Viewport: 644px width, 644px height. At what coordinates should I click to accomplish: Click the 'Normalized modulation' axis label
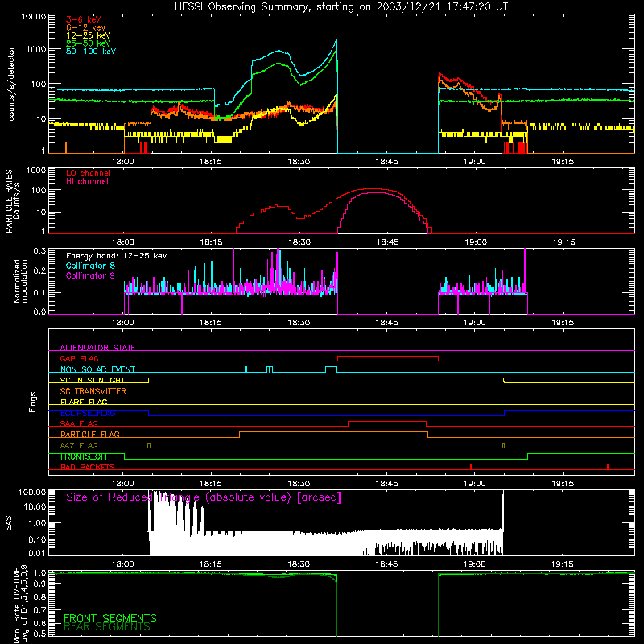click(20, 281)
